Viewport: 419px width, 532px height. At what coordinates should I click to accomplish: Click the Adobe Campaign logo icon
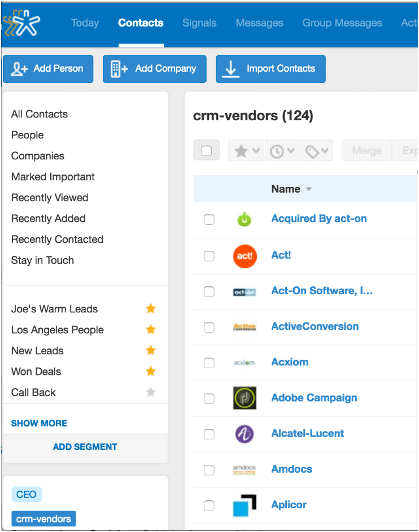point(245,398)
